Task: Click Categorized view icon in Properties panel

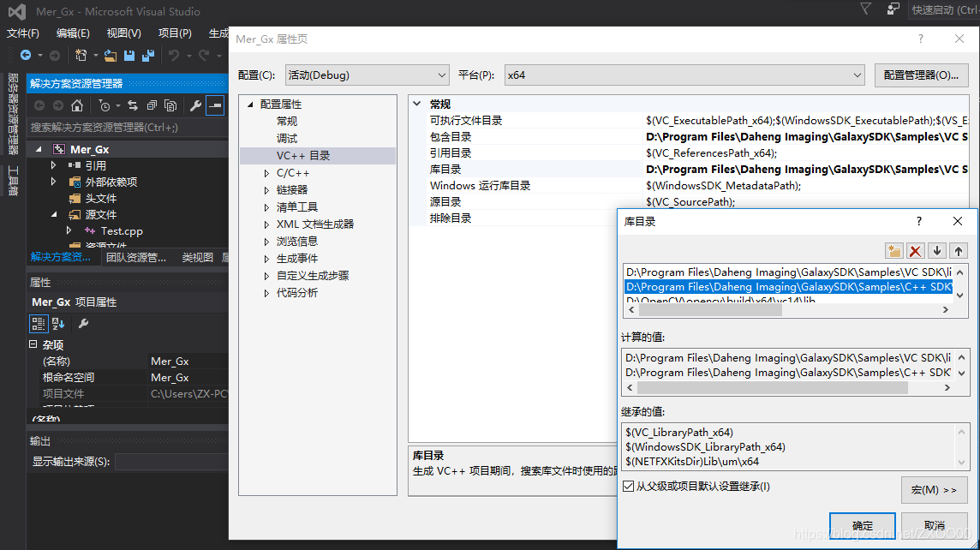Action: [39, 323]
